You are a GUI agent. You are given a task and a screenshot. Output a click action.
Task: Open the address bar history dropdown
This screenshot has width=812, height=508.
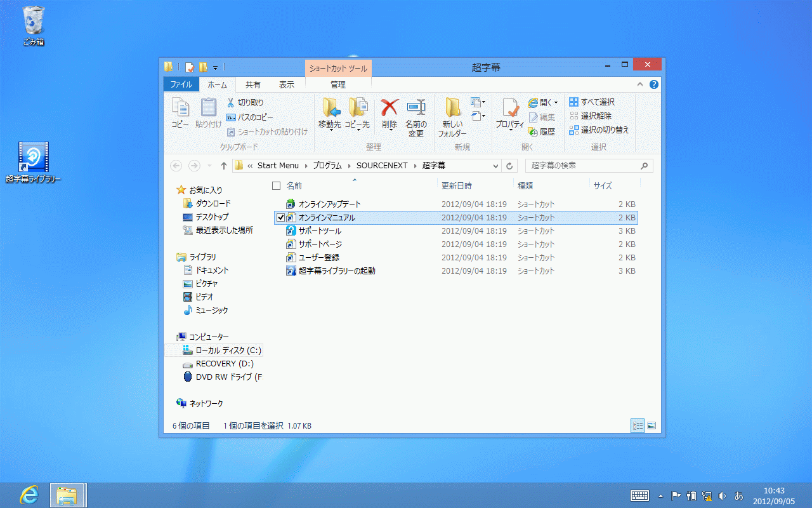[496, 166]
